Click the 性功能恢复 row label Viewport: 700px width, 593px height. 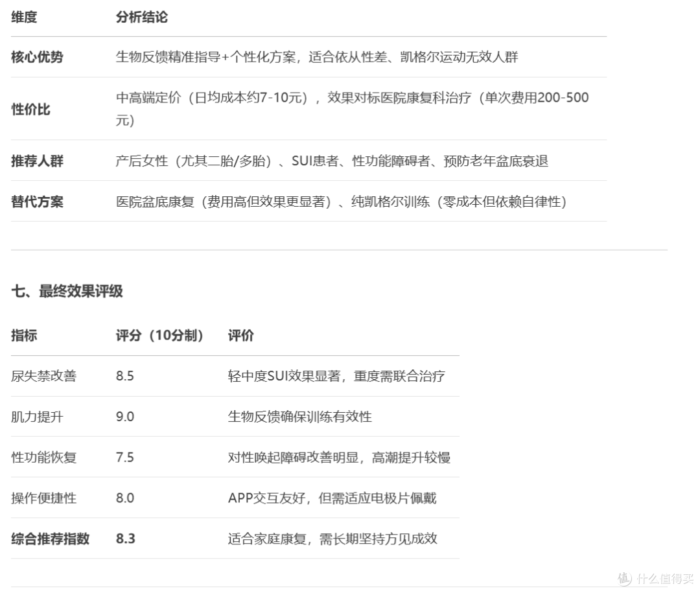pyautogui.click(x=44, y=458)
